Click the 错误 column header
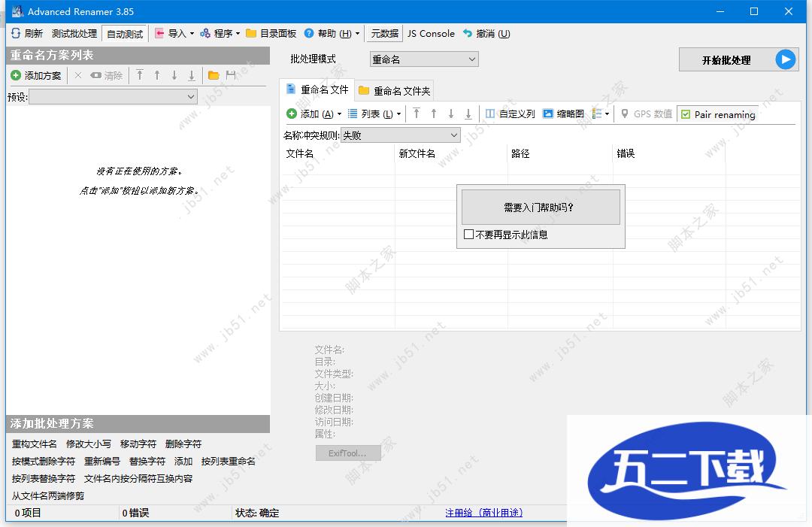This screenshot has height=527, width=812. coord(669,154)
